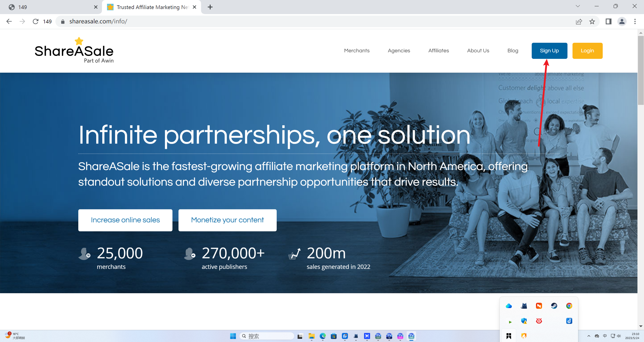The width and height of the screenshot is (644, 342).
Task: Click the shareasale.com address bar field
Action: pos(302,22)
